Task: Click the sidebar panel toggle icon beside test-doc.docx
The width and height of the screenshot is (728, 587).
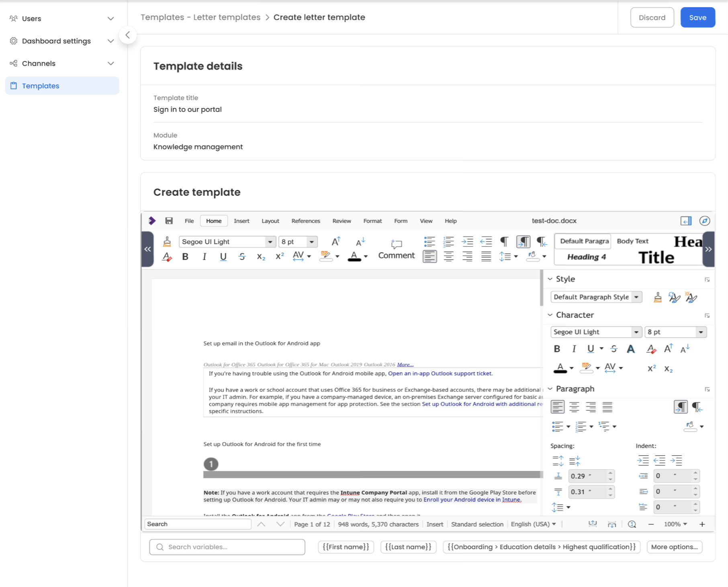Action: click(686, 221)
